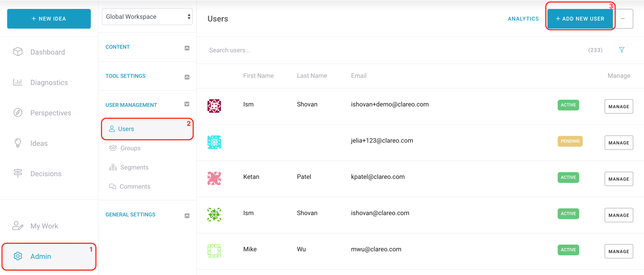The height and width of the screenshot is (275, 644).
Task: Click the New Idea button
Action: tap(49, 19)
